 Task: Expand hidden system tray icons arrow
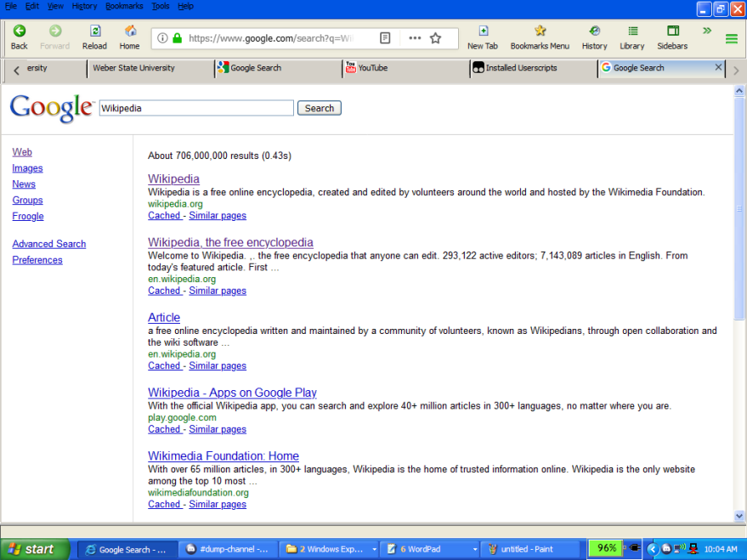[652, 549]
